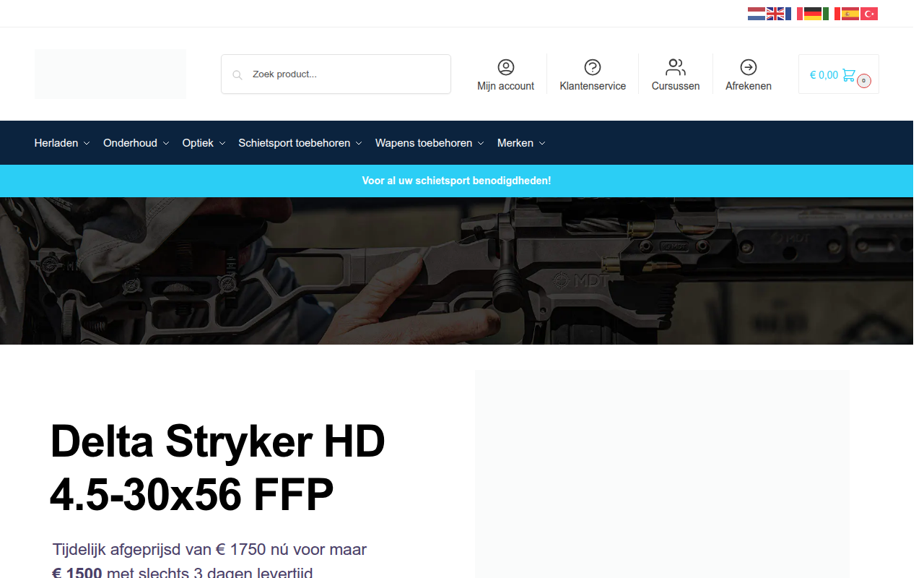924x578 pixels.
Task: Click the cart item count badge
Action: tap(864, 81)
